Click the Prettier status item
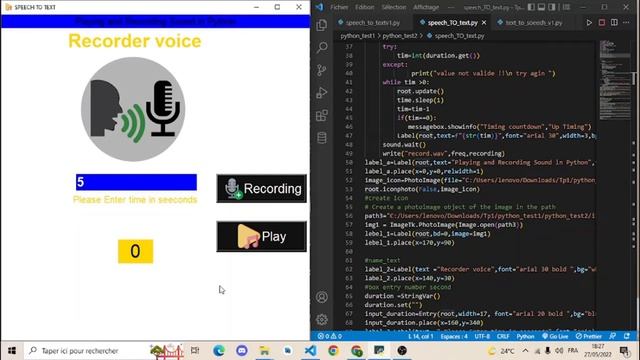 [589, 336]
